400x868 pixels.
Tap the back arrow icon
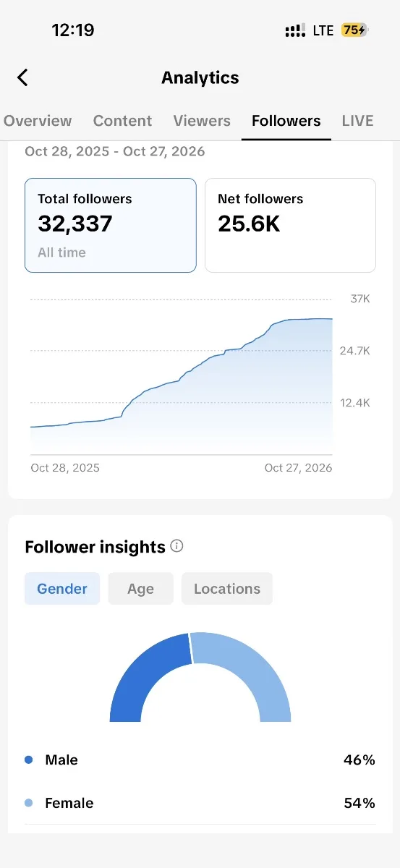click(x=22, y=77)
